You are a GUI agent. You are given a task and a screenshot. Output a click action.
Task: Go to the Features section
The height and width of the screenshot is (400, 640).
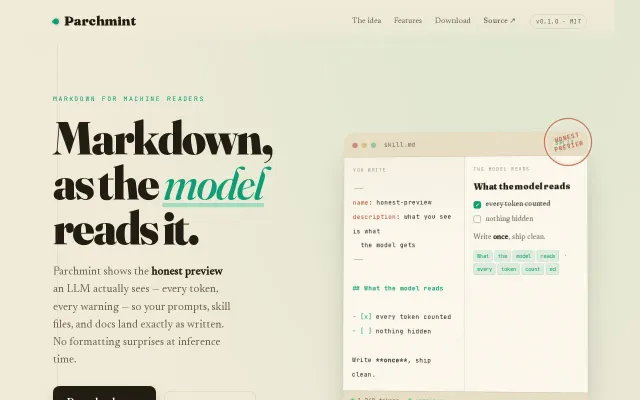point(408,20)
